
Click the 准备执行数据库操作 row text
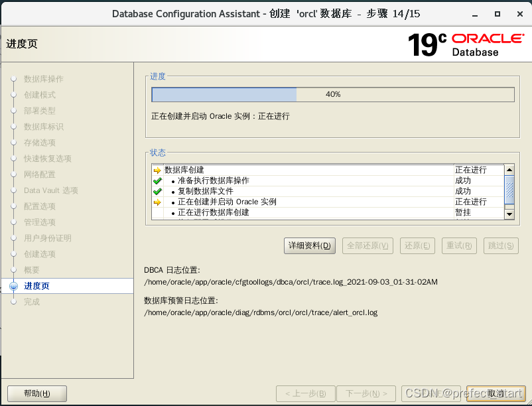coord(214,181)
